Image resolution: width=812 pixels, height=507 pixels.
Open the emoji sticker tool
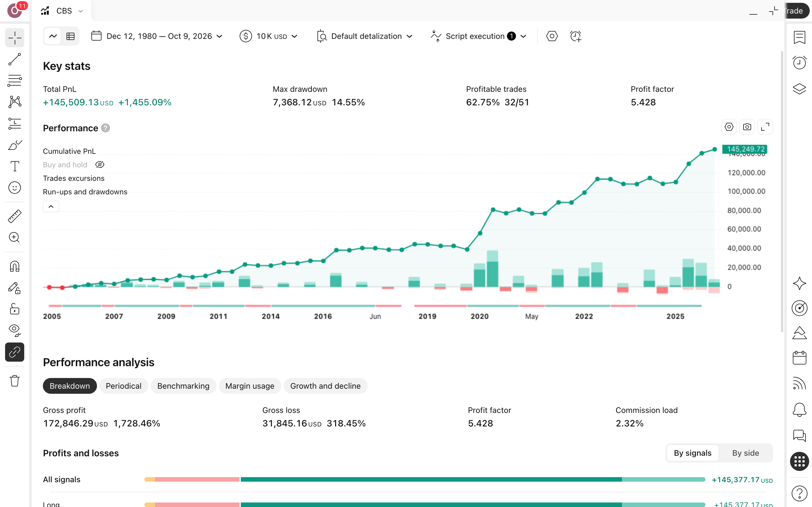pyautogui.click(x=15, y=187)
